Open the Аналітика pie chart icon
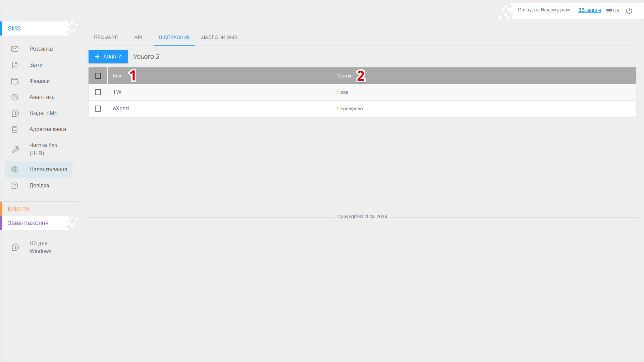This screenshot has height=362, width=644. click(15, 97)
